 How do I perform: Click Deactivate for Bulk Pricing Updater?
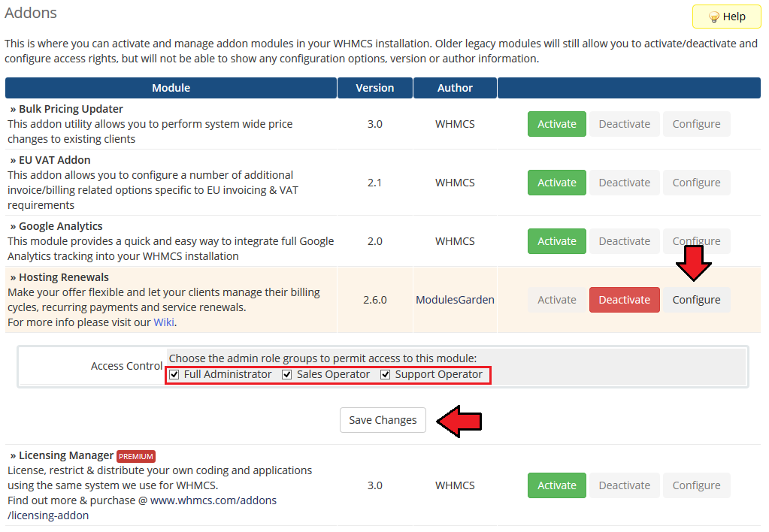(625, 124)
